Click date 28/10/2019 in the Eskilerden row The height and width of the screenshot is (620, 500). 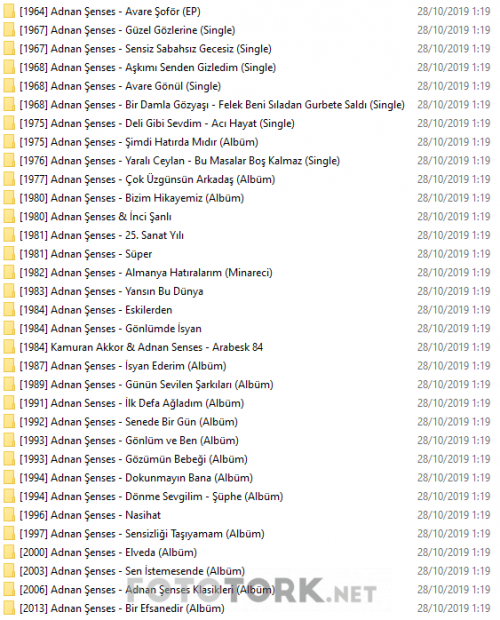point(443,310)
